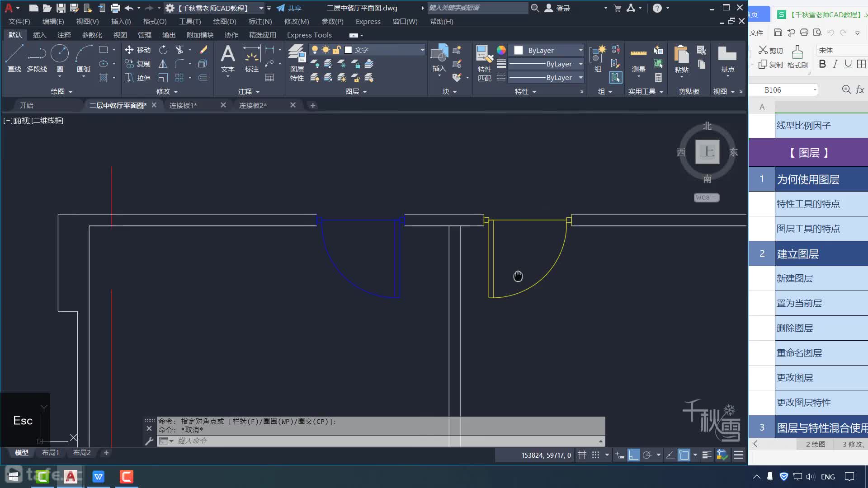Click the Hatch tool icon
The image size is (868, 488).
tap(104, 78)
